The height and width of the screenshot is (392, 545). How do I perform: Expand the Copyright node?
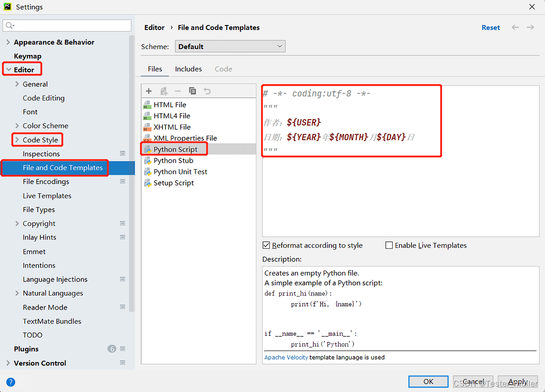coord(17,223)
